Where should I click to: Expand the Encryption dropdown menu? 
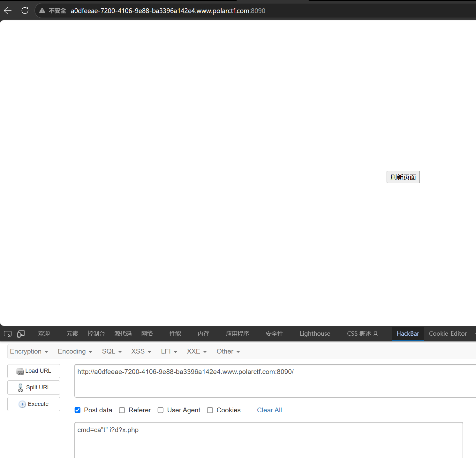click(29, 351)
